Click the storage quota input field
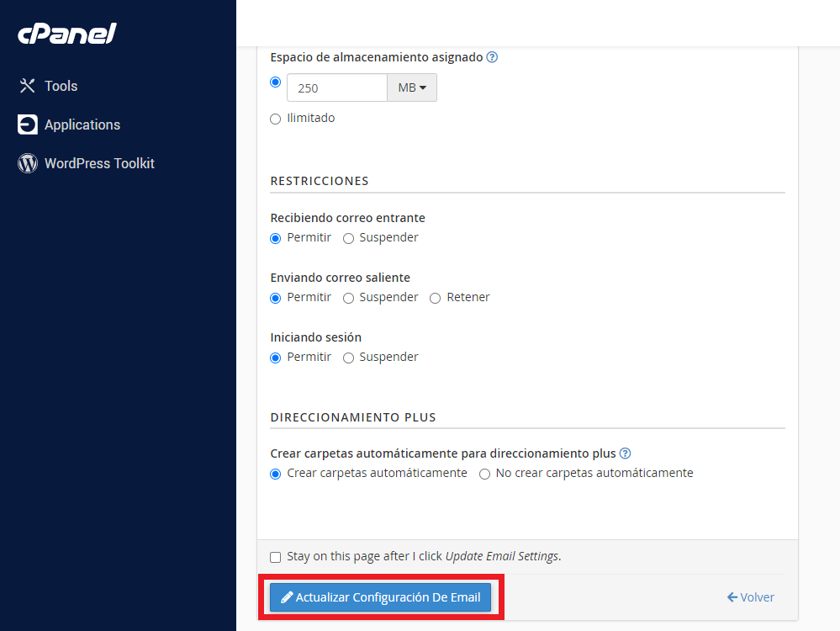The image size is (840, 631). 336,87
